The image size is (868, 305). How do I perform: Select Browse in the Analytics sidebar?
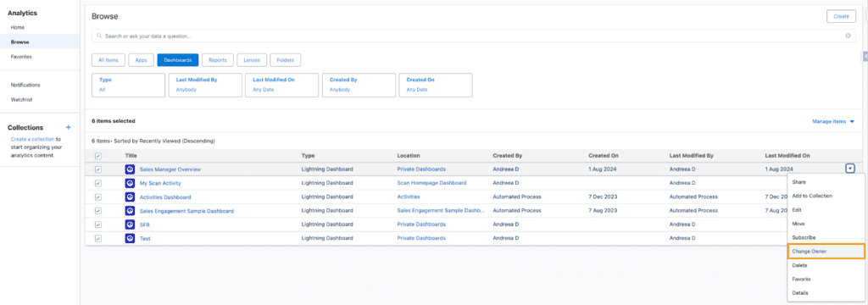coord(40,42)
